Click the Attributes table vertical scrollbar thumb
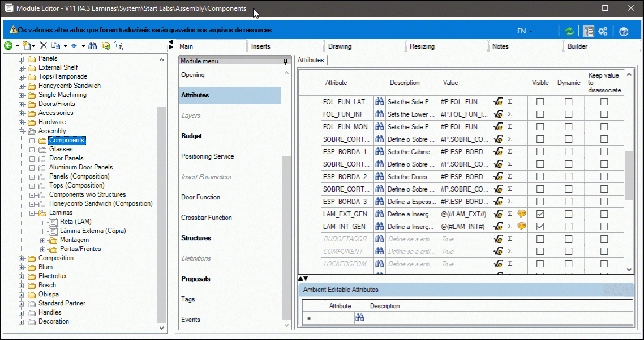Image resolution: width=644 pixels, height=340 pixels. 629,175
